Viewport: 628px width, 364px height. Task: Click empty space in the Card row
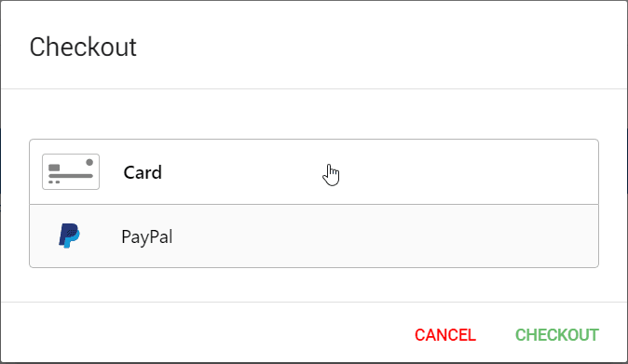pos(441,172)
